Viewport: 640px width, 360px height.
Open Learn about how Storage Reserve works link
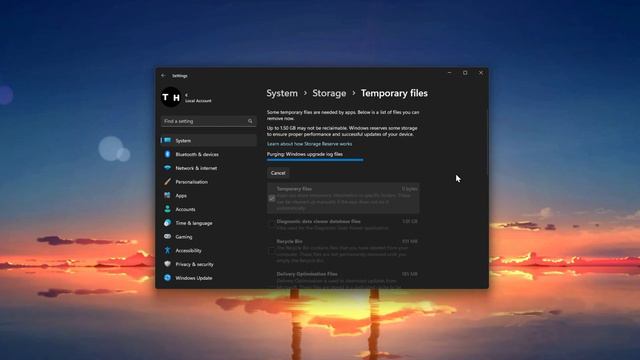pos(309,144)
